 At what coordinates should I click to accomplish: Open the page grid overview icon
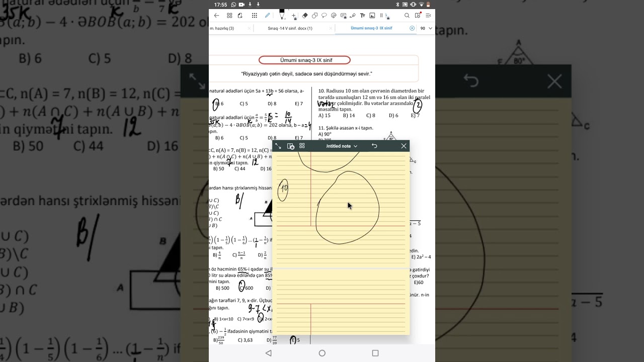click(x=229, y=16)
